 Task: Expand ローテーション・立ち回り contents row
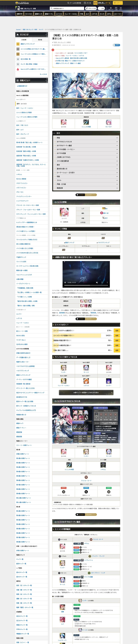coord(86,172)
